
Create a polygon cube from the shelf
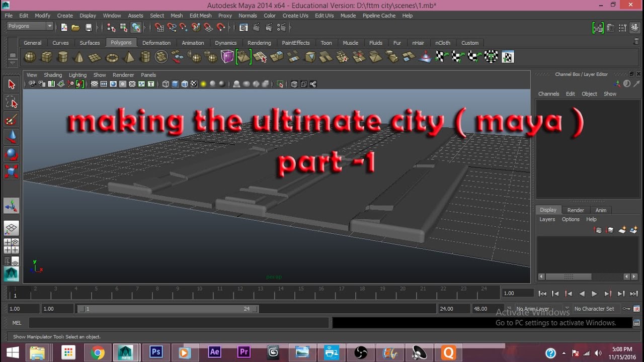pyautogui.click(x=46, y=57)
